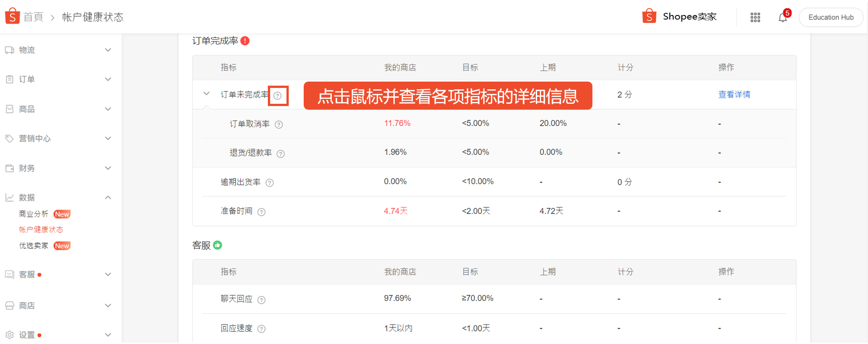Open 优选卖家 in the sidebar
Viewport: 868px width, 344px height.
point(34,246)
